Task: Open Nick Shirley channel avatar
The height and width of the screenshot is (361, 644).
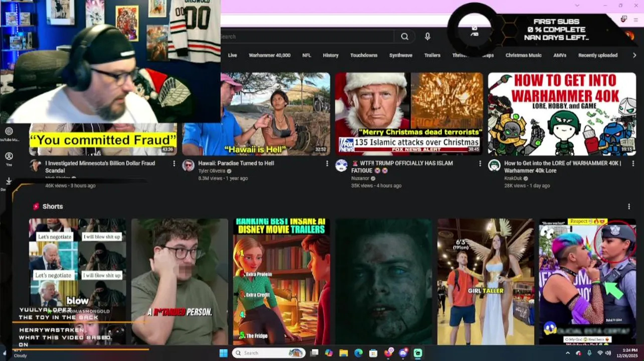Action: 35,165
